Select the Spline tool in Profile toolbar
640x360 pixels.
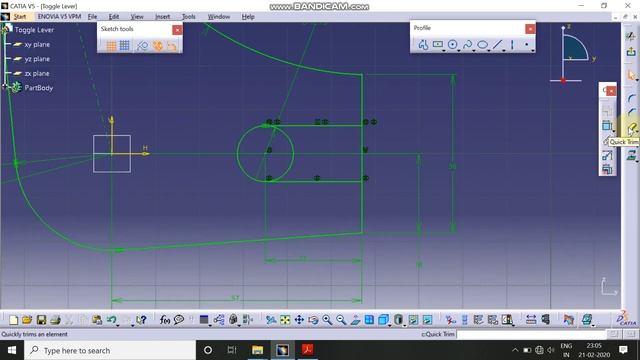coord(467,44)
